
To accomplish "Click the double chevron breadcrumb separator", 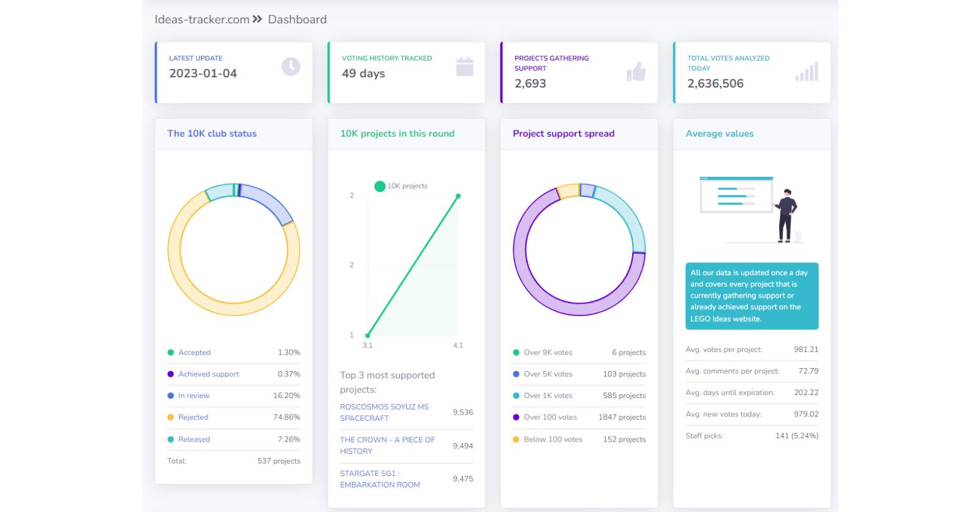I will (257, 19).
